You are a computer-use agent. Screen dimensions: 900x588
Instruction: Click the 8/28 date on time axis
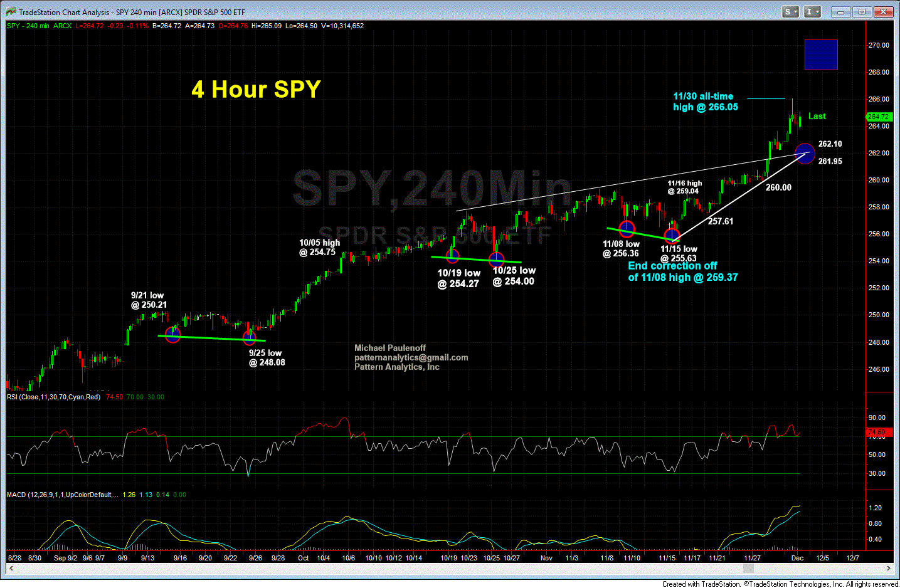tap(14, 558)
